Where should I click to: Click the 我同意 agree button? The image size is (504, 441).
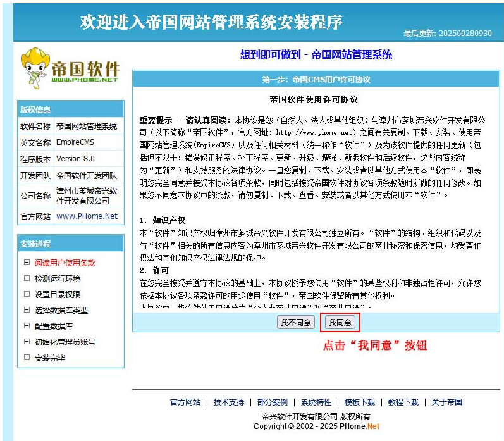pyautogui.click(x=340, y=322)
